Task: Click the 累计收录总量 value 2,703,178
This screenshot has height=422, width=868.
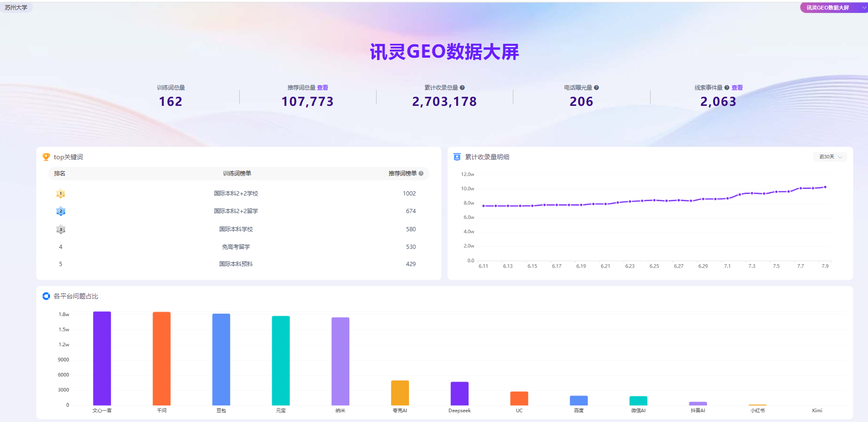Action: pyautogui.click(x=444, y=102)
